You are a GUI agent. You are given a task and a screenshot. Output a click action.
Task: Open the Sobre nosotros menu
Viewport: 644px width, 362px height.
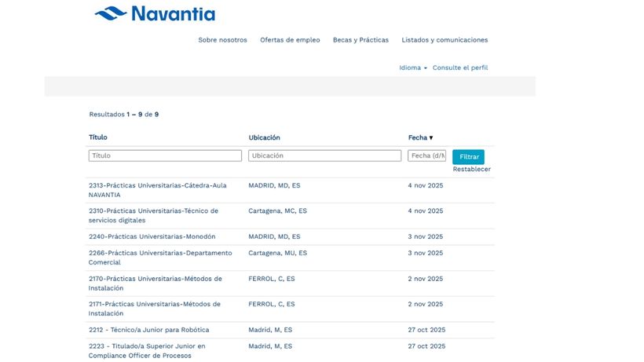tap(222, 40)
